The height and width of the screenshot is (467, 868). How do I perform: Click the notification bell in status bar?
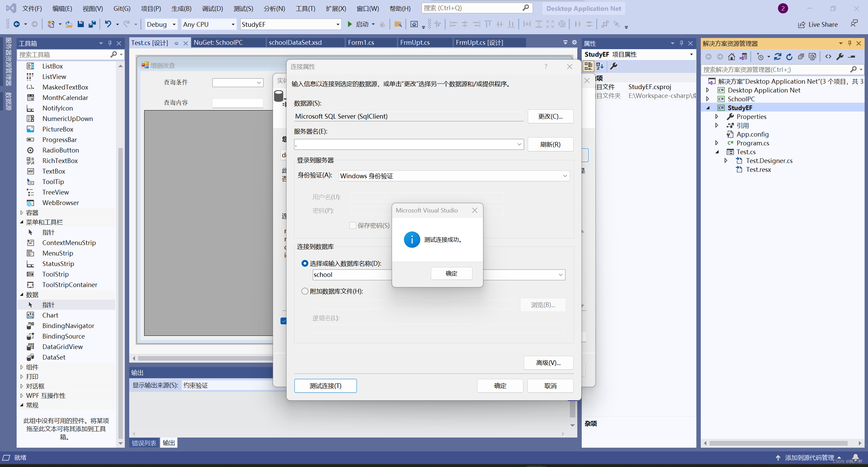point(855,458)
